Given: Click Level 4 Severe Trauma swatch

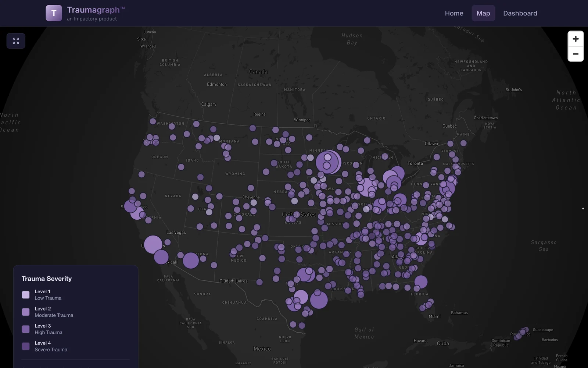Looking at the screenshot, I should (26, 346).
